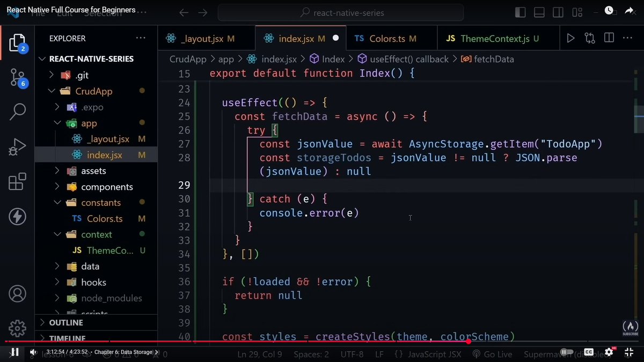Click the red video progress bar

[236, 341]
